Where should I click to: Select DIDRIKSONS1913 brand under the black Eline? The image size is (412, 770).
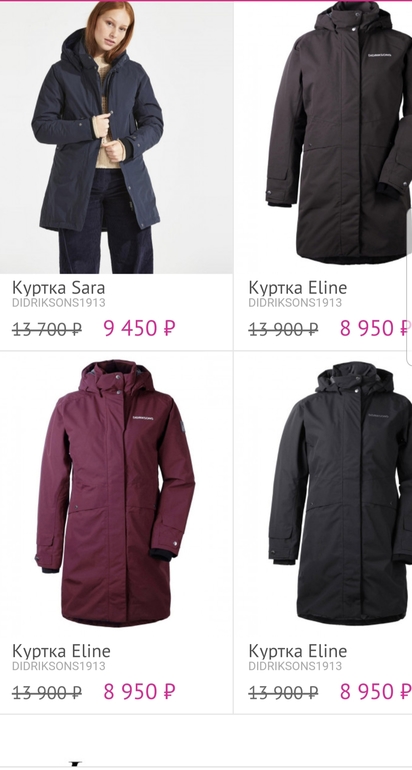(295, 666)
